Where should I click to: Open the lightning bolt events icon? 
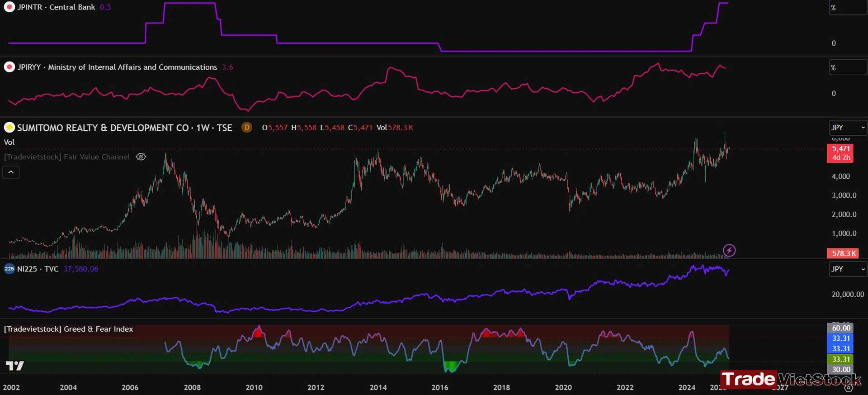[729, 250]
